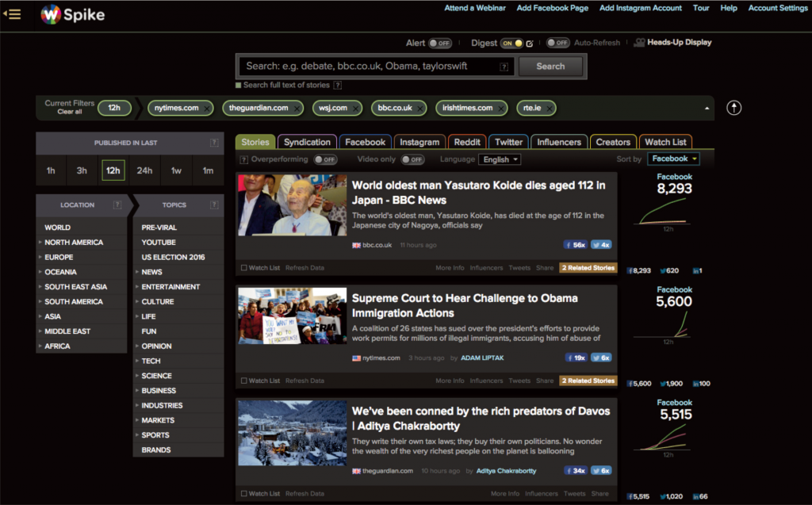Click the scroll-to-top arrow circle icon

(x=733, y=108)
